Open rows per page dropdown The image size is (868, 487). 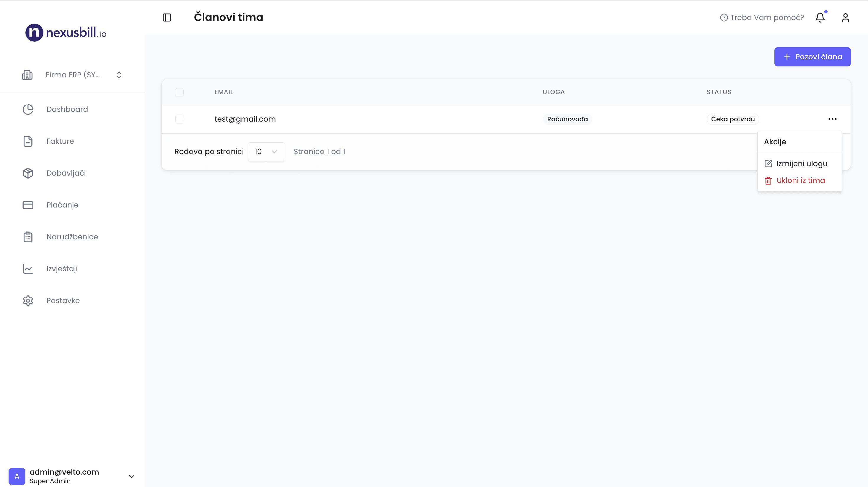266,151
